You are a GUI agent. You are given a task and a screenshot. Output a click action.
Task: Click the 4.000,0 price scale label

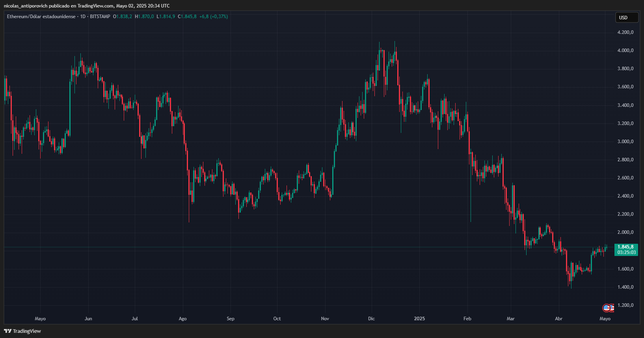(625, 50)
